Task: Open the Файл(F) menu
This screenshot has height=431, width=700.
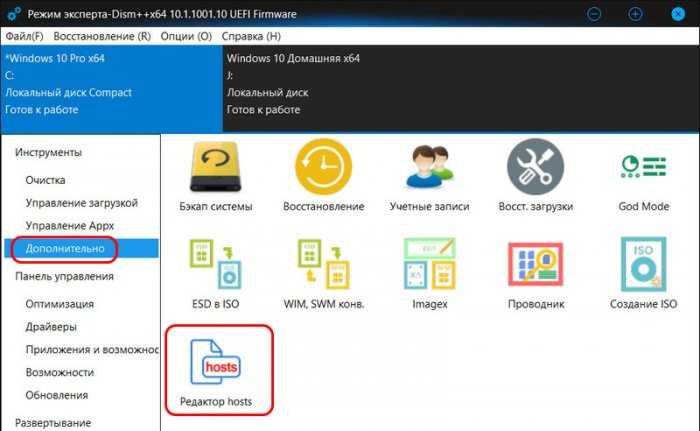Action: pyautogui.click(x=25, y=36)
